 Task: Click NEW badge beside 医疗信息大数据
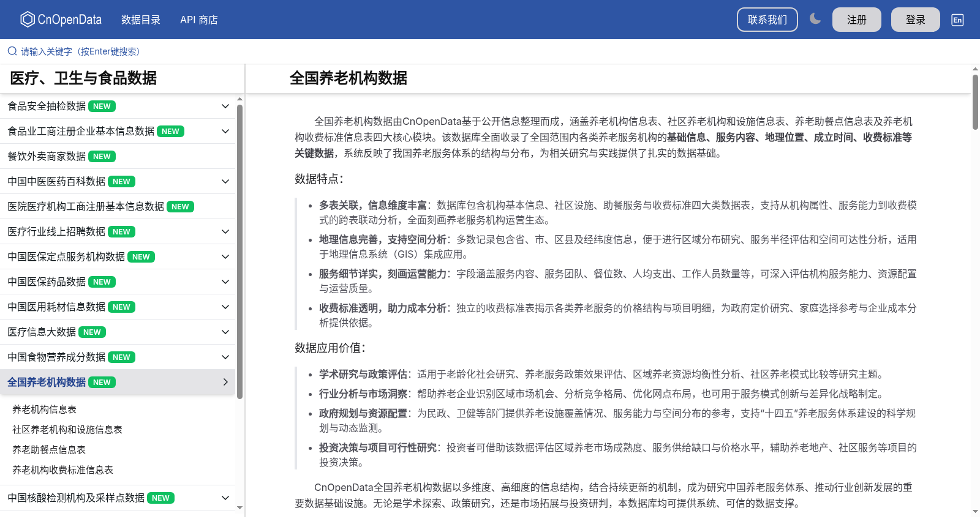click(x=92, y=332)
